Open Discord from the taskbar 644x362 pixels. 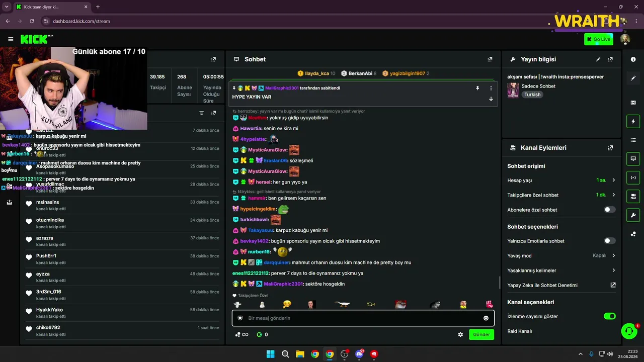pos(359,354)
